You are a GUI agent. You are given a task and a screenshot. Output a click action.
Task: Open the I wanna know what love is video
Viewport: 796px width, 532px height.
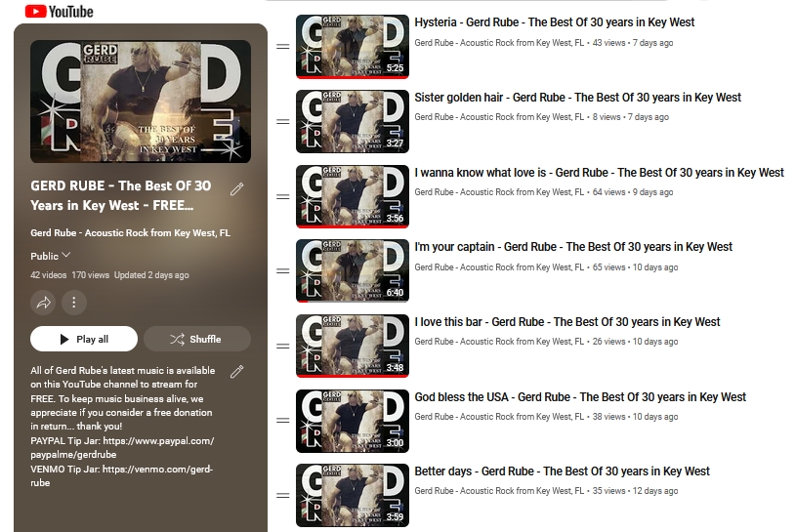click(x=599, y=173)
